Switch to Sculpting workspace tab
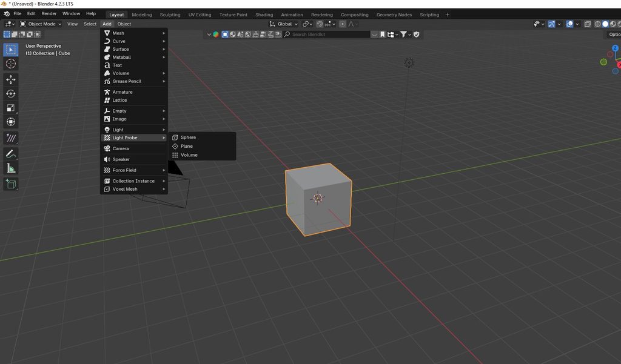The width and height of the screenshot is (621, 364). tap(170, 15)
